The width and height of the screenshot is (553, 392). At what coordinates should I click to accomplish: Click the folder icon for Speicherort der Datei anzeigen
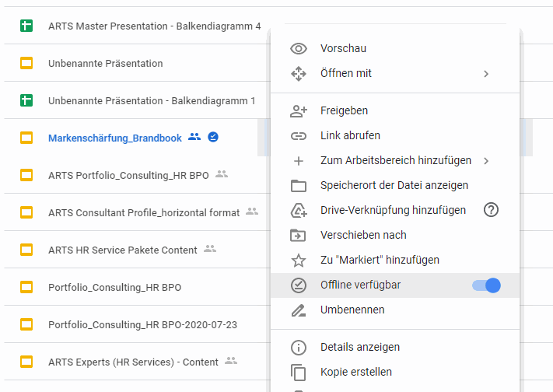point(299,186)
